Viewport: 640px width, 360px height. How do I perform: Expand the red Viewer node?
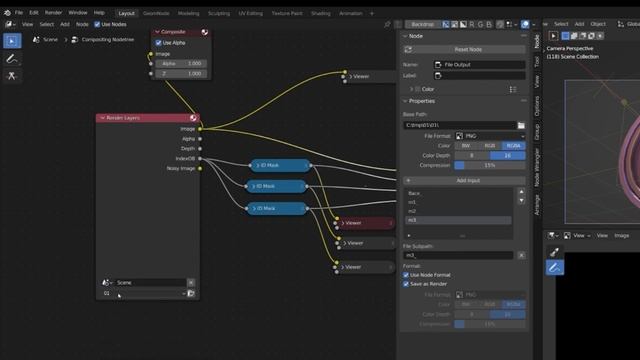343,223
